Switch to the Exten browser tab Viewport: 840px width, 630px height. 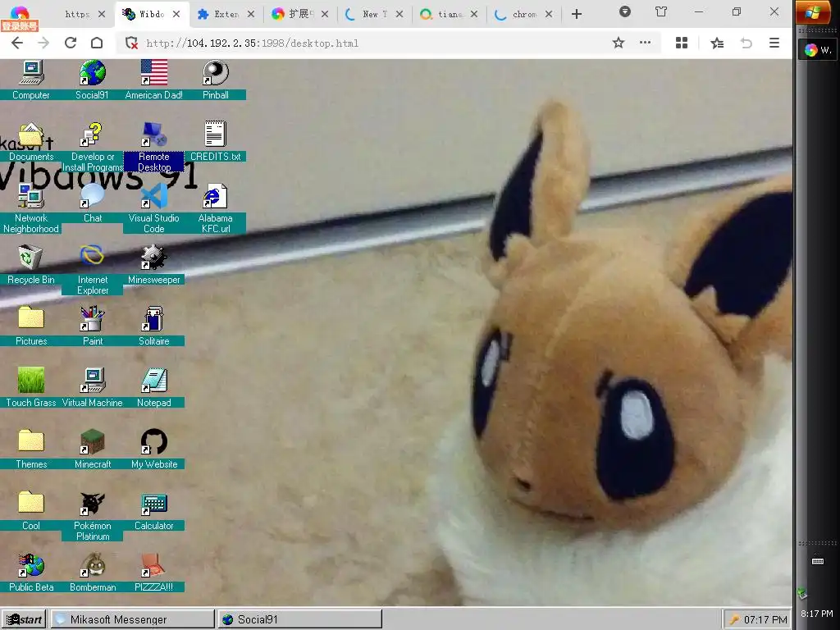226,15
